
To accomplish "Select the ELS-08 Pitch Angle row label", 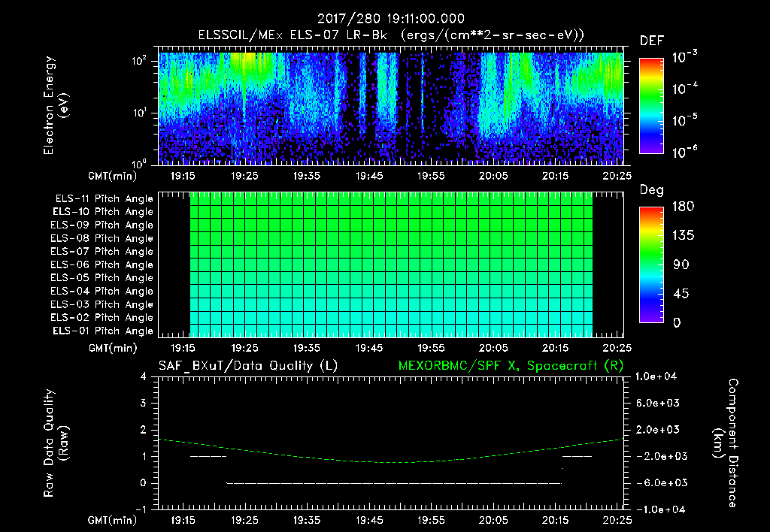I will click(x=102, y=238).
